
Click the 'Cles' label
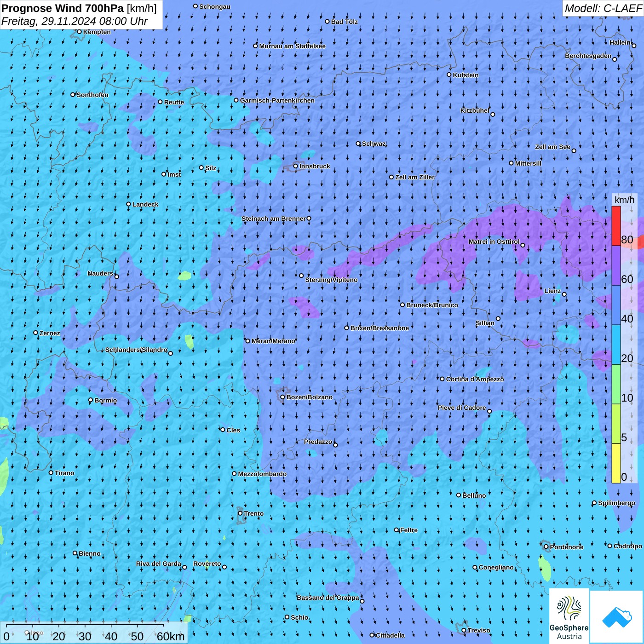point(233,430)
